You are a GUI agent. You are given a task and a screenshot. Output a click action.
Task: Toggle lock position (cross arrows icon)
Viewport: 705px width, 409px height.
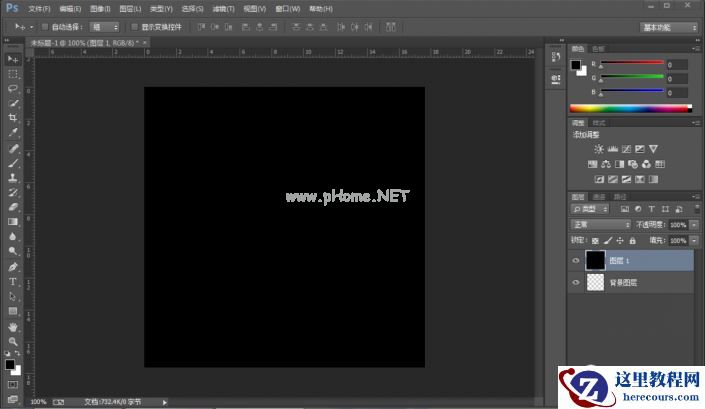620,241
